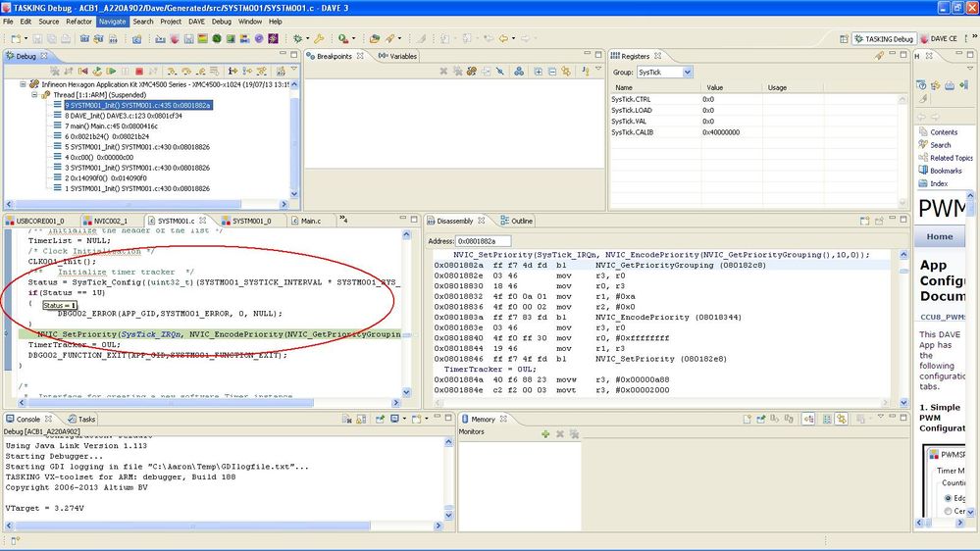Collapse the Infineon Hexagon Application Kit tree node
980x551 pixels.
coord(24,84)
